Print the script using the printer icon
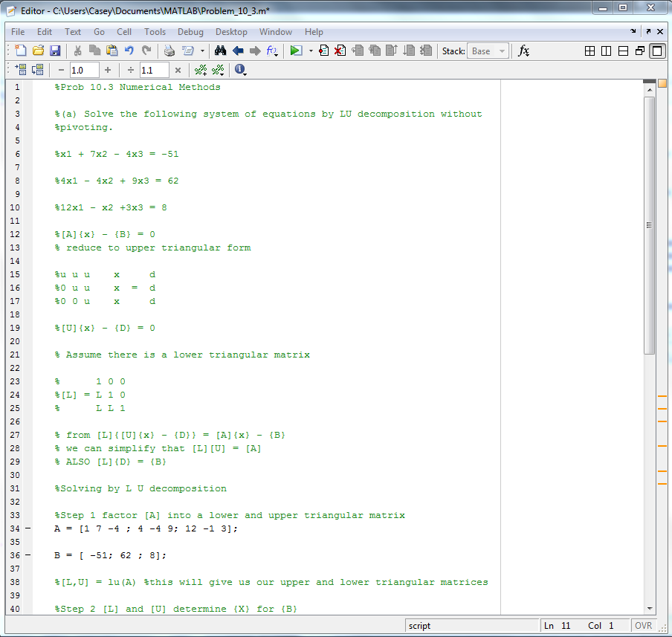The height and width of the screenshot is (637, 672). 169,51
